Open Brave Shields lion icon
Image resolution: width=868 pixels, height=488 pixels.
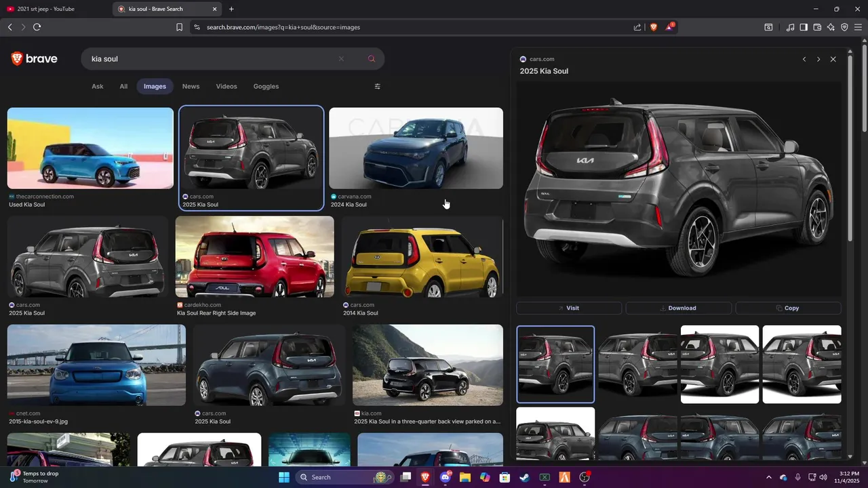click(x=654, y=27)
